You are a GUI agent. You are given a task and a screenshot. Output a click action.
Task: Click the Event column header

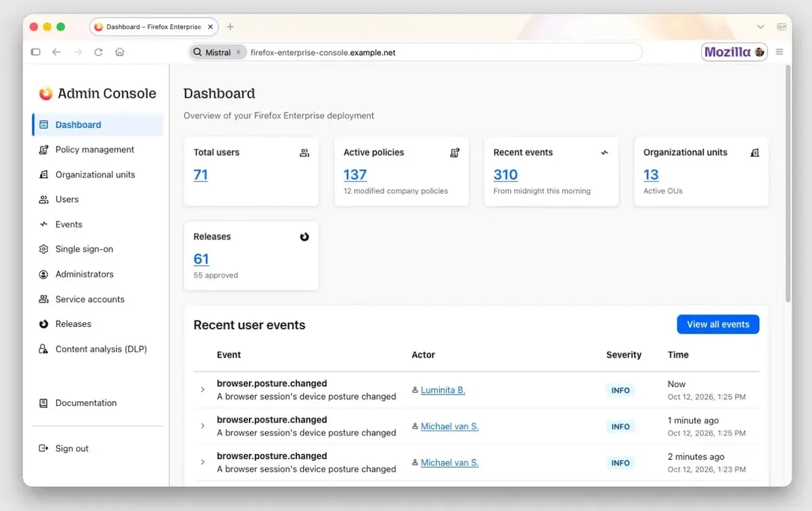coord(229,355)
